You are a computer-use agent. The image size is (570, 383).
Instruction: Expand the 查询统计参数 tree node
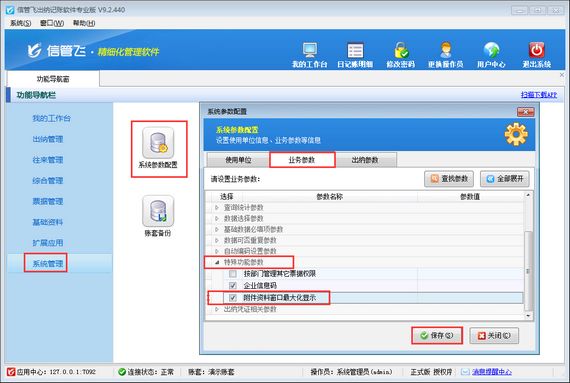coord(217,207)
